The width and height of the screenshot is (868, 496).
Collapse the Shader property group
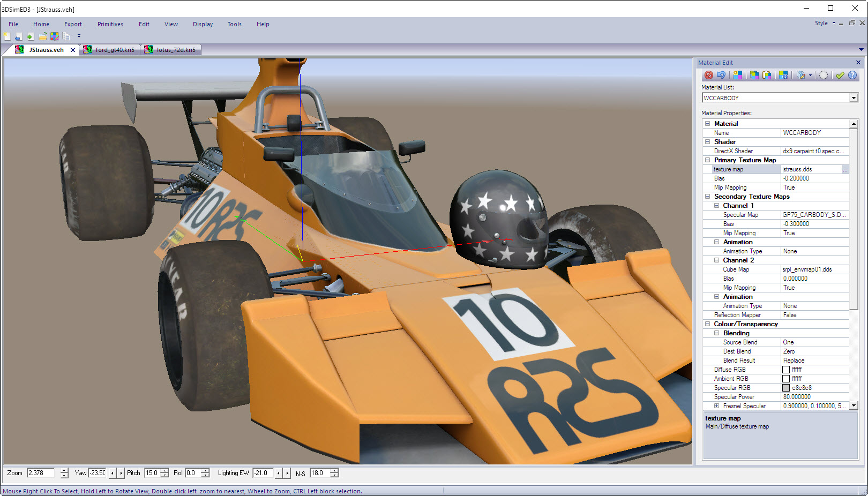pos(707,142)
